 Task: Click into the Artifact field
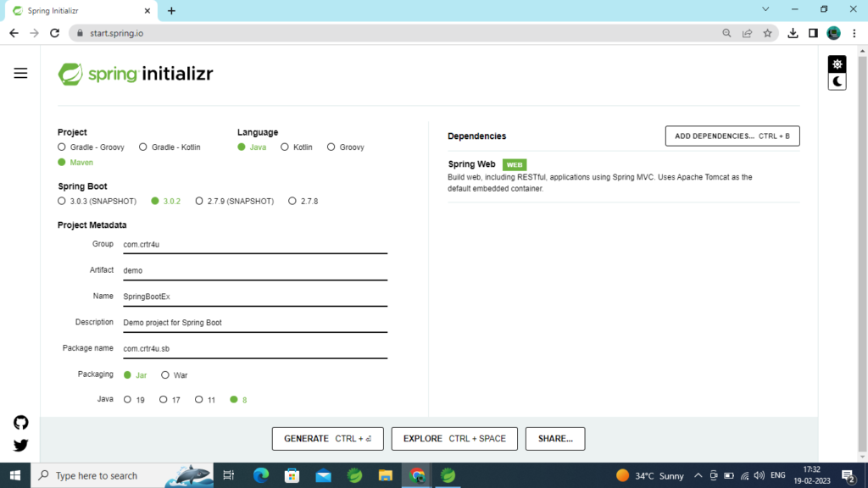[255, 270]
